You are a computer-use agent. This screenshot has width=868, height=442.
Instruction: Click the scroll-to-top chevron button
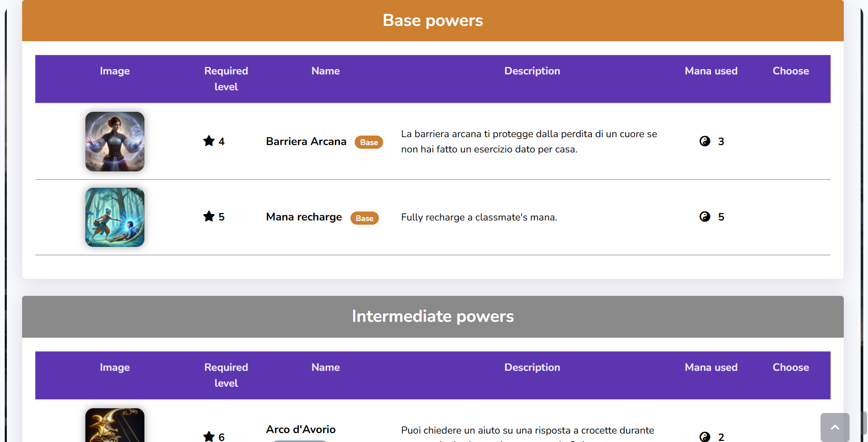pos(835,427)
